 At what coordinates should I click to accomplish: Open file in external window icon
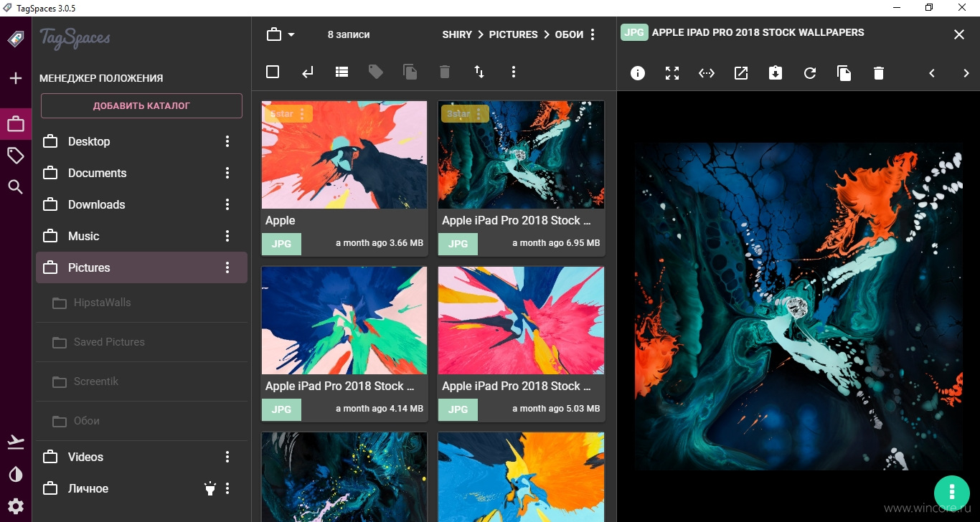[741, 73]
